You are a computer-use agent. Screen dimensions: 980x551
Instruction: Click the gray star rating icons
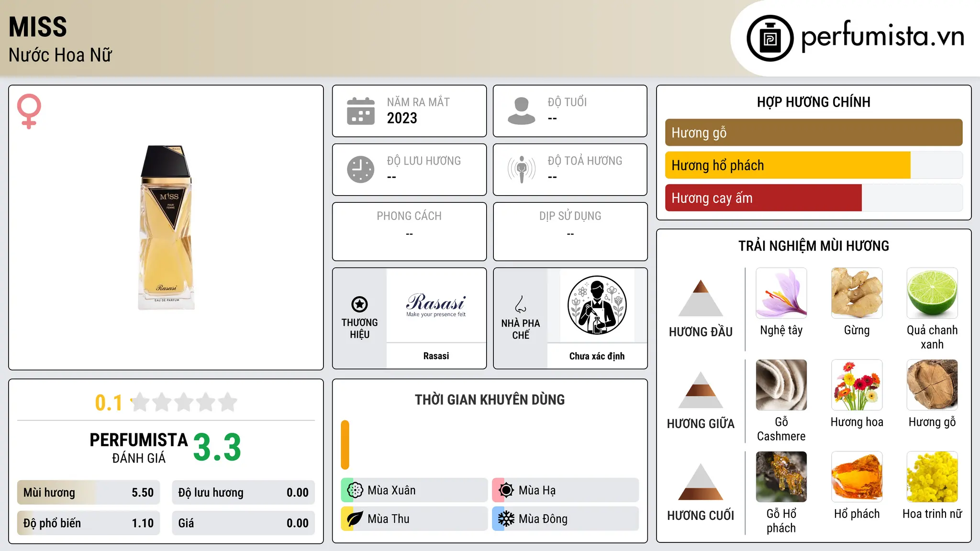184,402
